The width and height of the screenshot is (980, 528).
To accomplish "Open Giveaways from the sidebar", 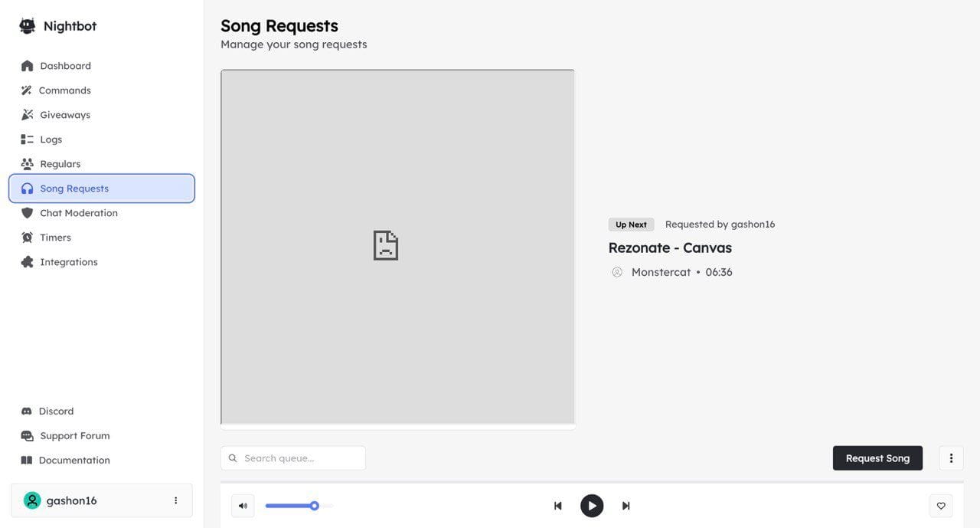I will click(64, 115).
